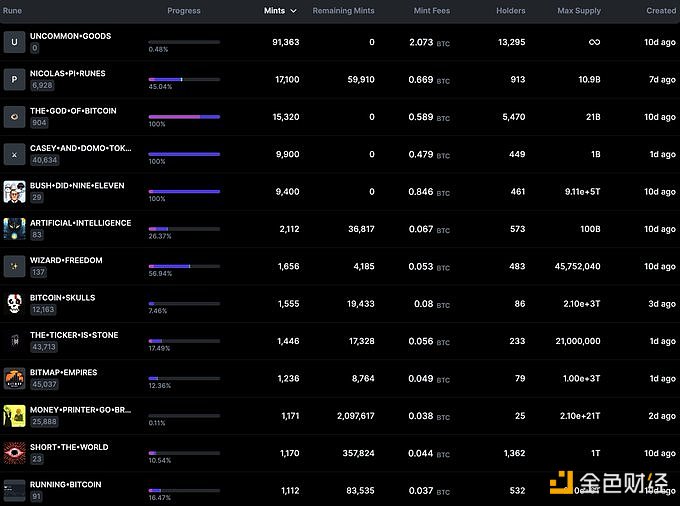Screen dimensions: 680x506
Task: Open RUNNING•BITCOIN rune name
Action: coord(65,484)
